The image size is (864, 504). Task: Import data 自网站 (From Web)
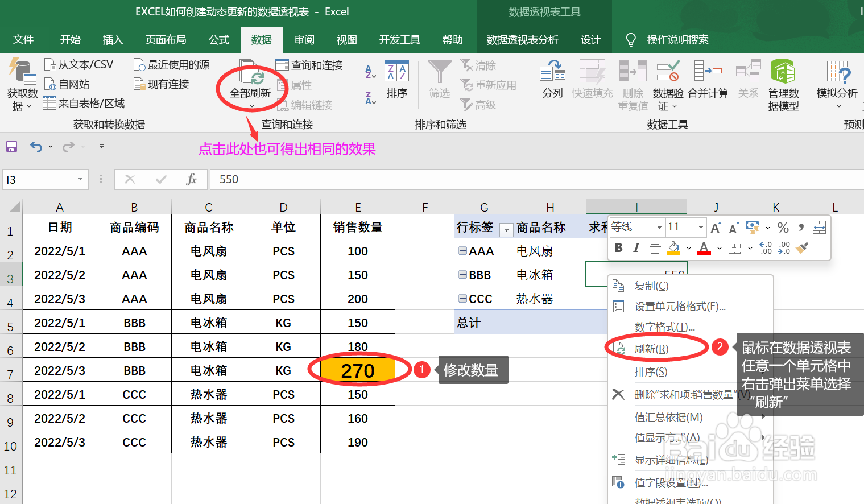click(x=67, y=84)
